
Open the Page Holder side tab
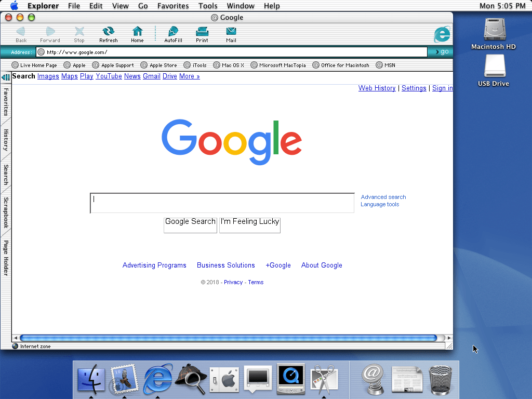[6, 258]
